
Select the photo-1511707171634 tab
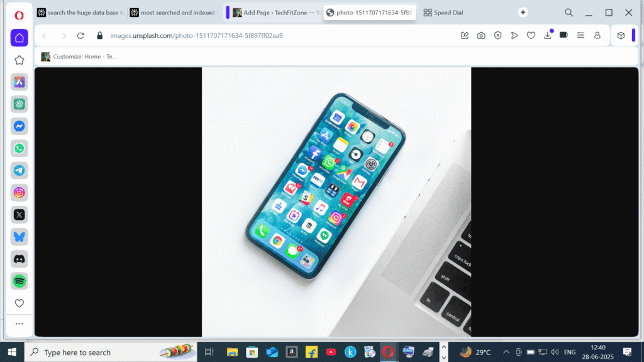point(370,13)
